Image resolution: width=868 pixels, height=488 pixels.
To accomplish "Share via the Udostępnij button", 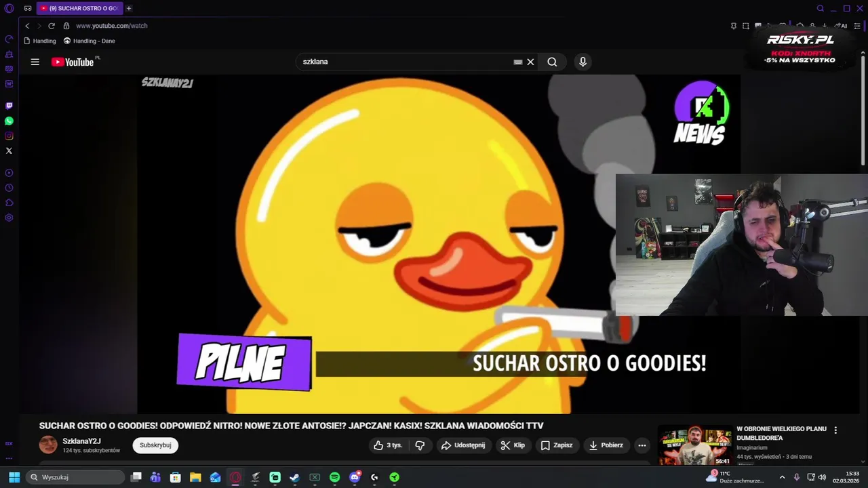I will pyautogui.click(x=463, y=445).
